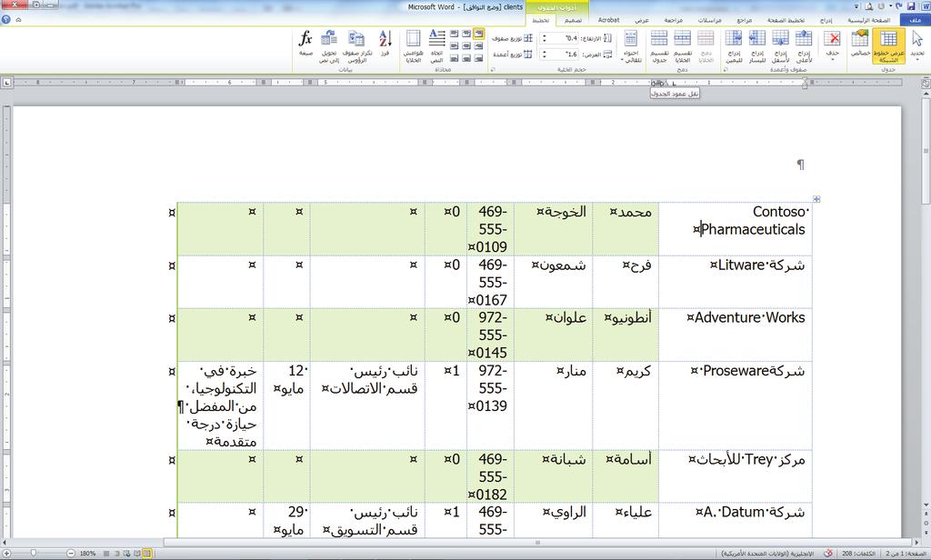Toggle Repeat Header Rows
931x560 pixels.
[356, 46]
